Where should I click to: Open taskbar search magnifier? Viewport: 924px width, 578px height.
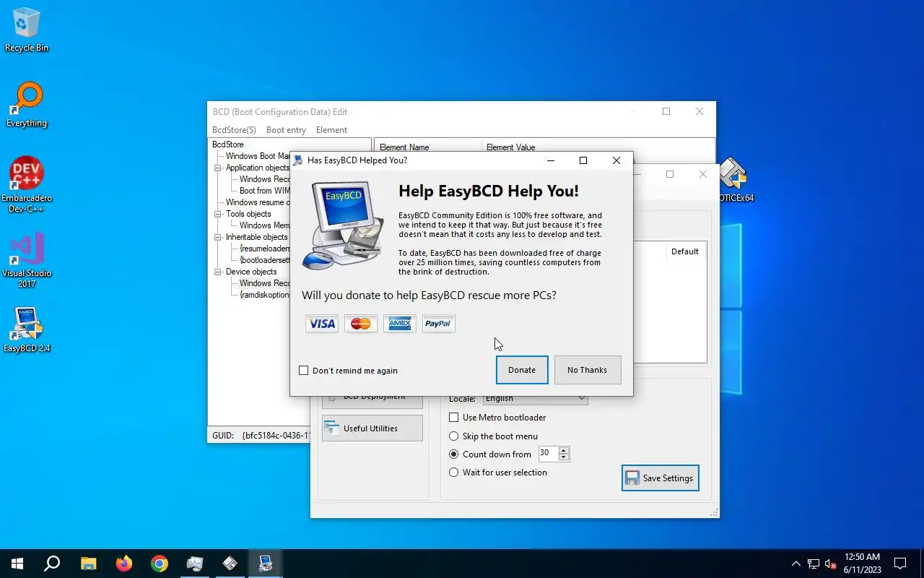52,564
